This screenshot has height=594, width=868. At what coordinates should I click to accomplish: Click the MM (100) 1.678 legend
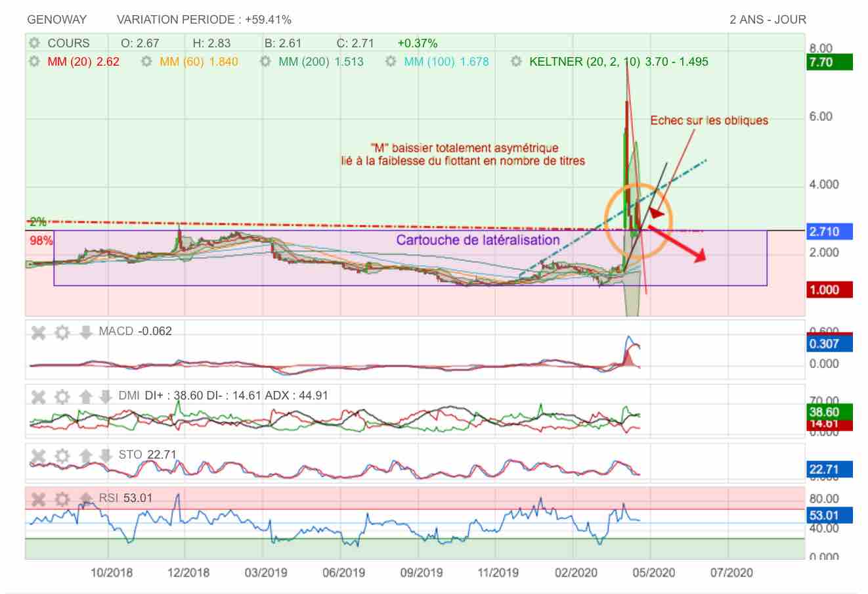[446, 62]
